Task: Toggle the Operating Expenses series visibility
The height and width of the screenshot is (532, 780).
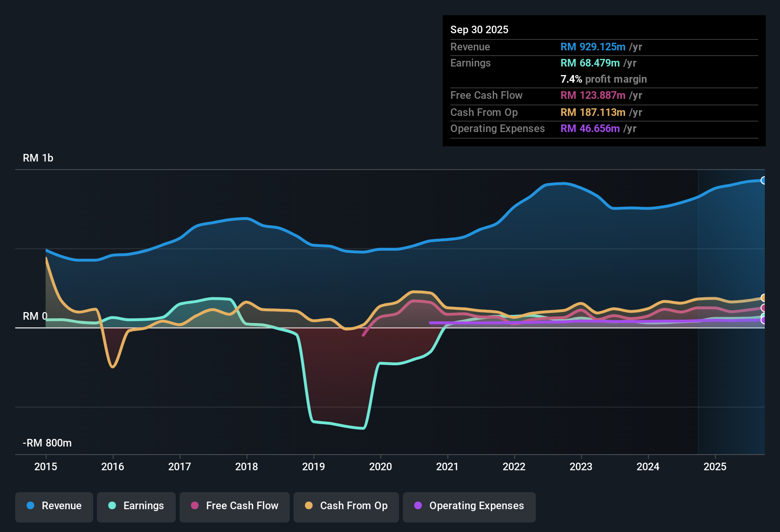Action: [469, 506]
